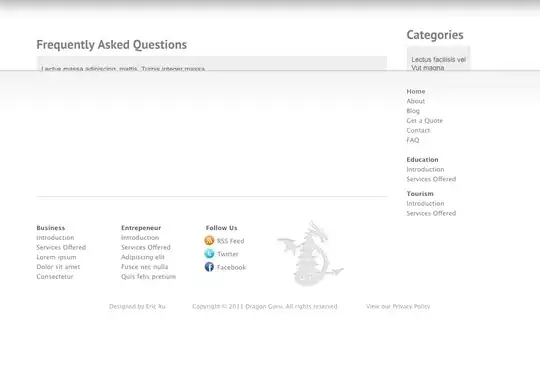Click the Quis felis pretium link
Image resolution: width=540 pixels, height=369 pixels.
(x=148, y=276)
